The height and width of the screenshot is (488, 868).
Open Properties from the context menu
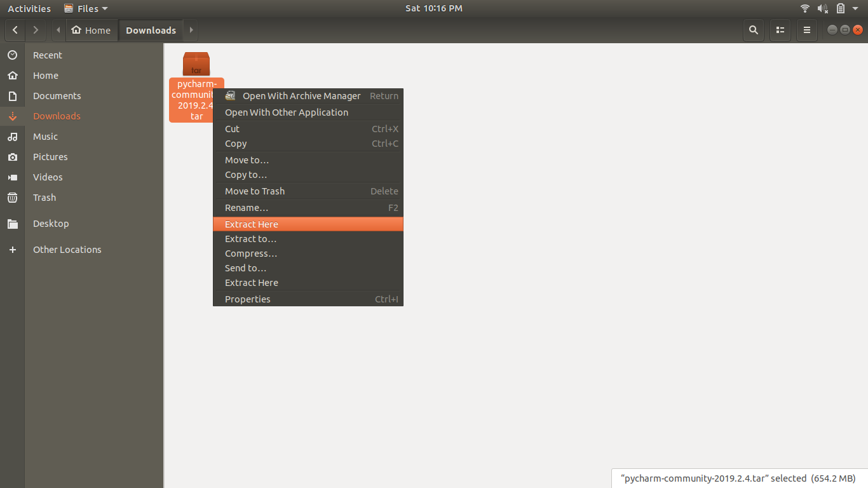247,299
